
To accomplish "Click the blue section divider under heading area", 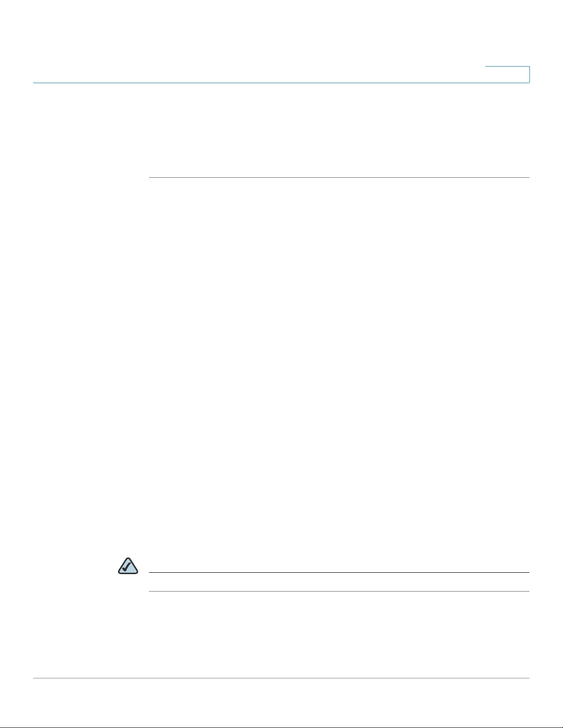I will click(x=339, y=177).
